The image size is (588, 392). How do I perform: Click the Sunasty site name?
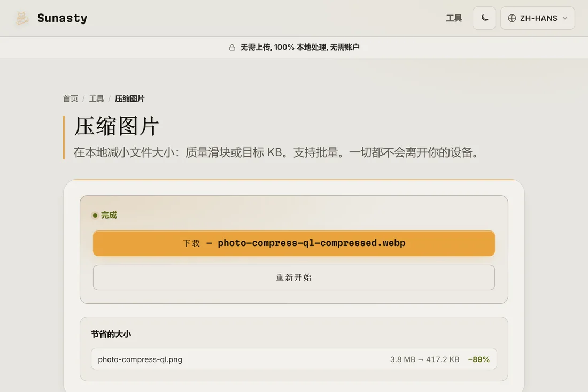62,18
